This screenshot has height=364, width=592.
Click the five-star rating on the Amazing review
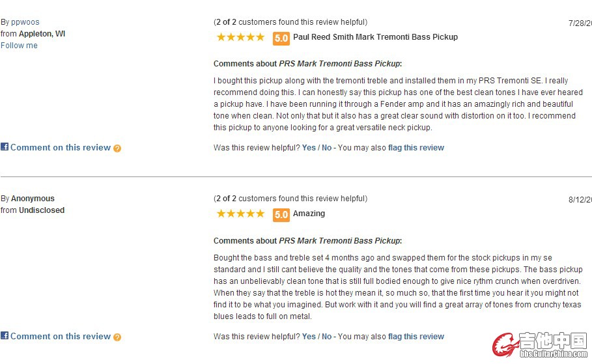click(240, 214)
